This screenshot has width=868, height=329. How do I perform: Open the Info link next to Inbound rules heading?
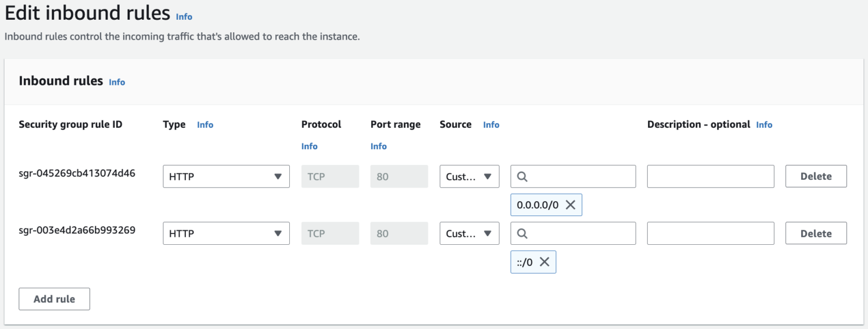[116, 81]
